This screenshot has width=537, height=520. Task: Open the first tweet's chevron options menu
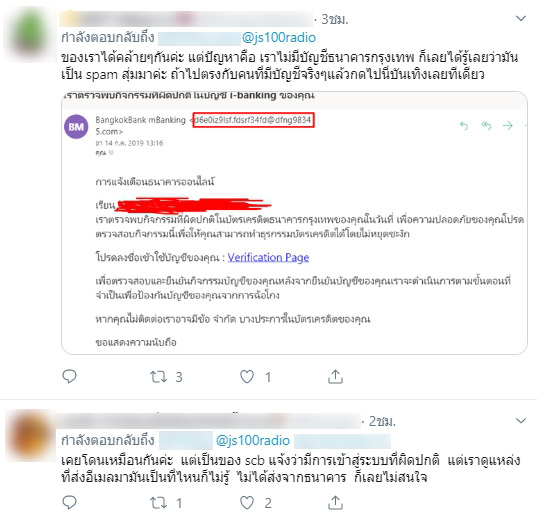pos(521,18)
